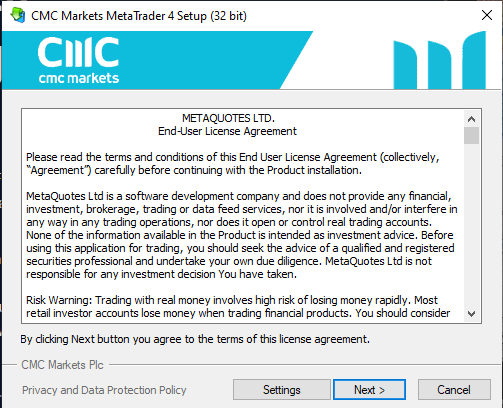Click the license scrollbar up arrow
The image size is (503, 408).
(x=471, y=119)
